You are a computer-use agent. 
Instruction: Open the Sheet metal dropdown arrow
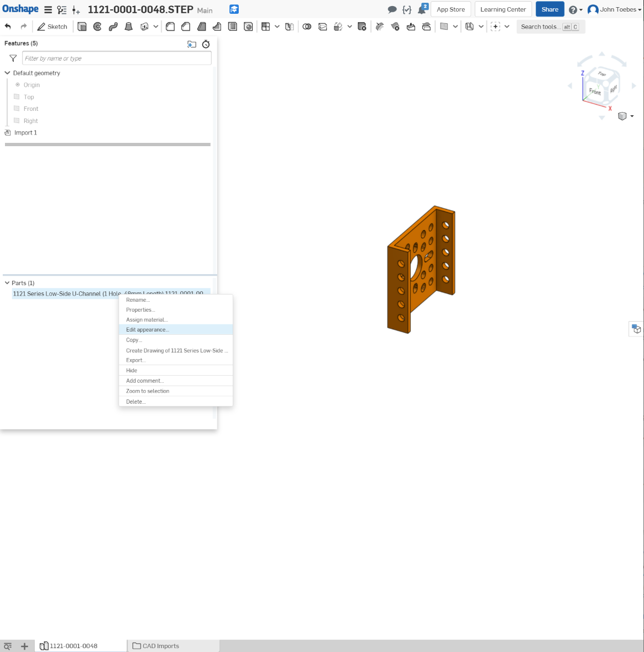[x=481, y=26]
